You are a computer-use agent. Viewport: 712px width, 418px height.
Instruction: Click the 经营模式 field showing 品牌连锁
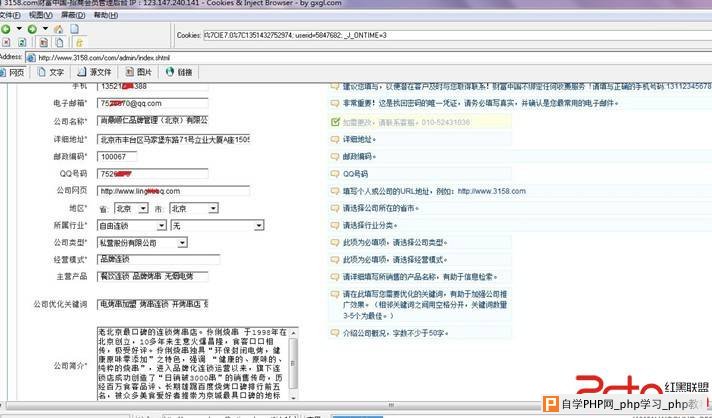coord(158,260)
